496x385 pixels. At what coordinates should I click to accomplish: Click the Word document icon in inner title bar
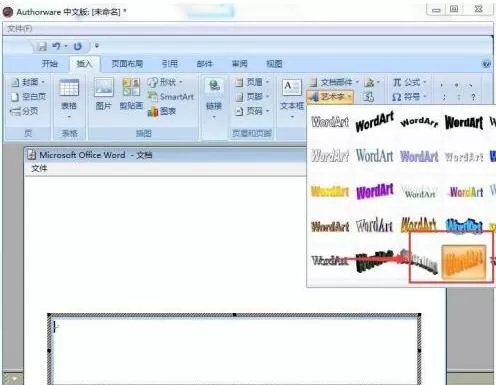pos(32,155)
